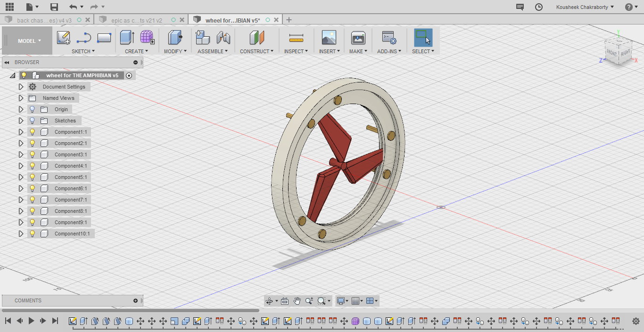Select the Zoom tool
The height and width of the screenshot is (332, 644).
click(309, 300)
